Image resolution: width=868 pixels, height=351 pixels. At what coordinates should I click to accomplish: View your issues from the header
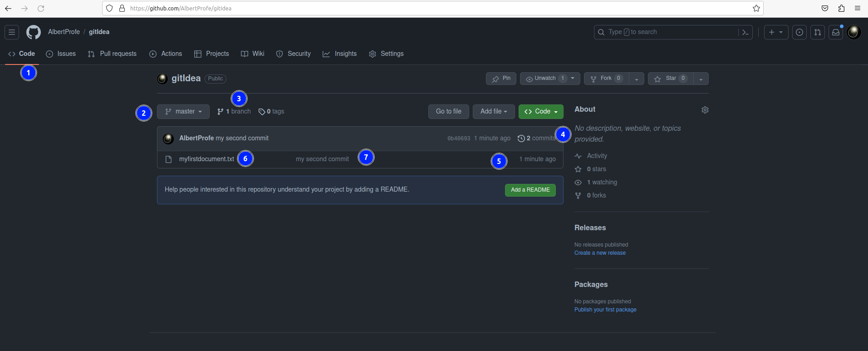click(799, 32)
